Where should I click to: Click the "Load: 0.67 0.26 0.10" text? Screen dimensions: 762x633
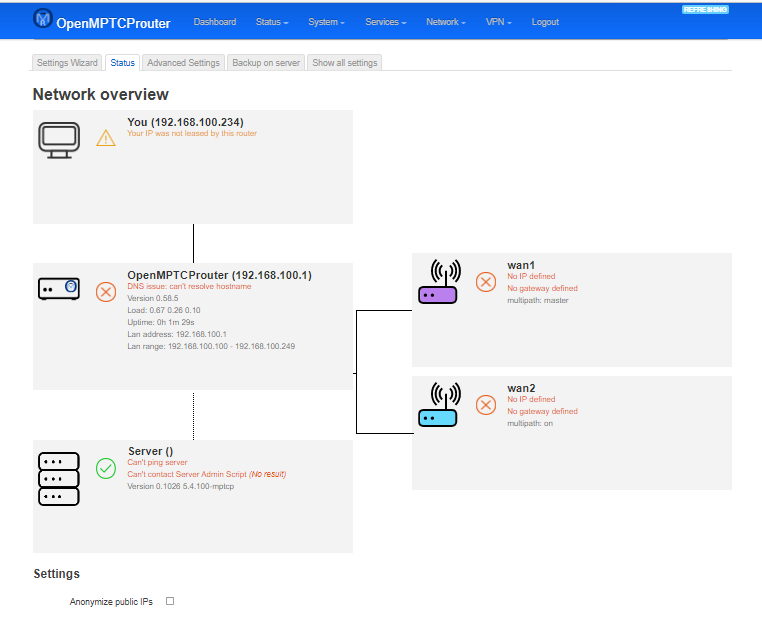(164, 310)
